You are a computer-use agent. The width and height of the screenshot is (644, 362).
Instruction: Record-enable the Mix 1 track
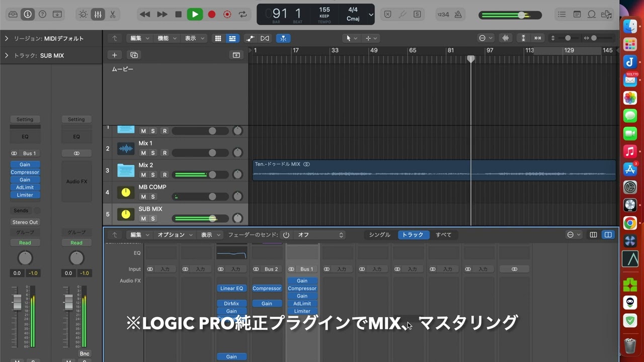165,153
